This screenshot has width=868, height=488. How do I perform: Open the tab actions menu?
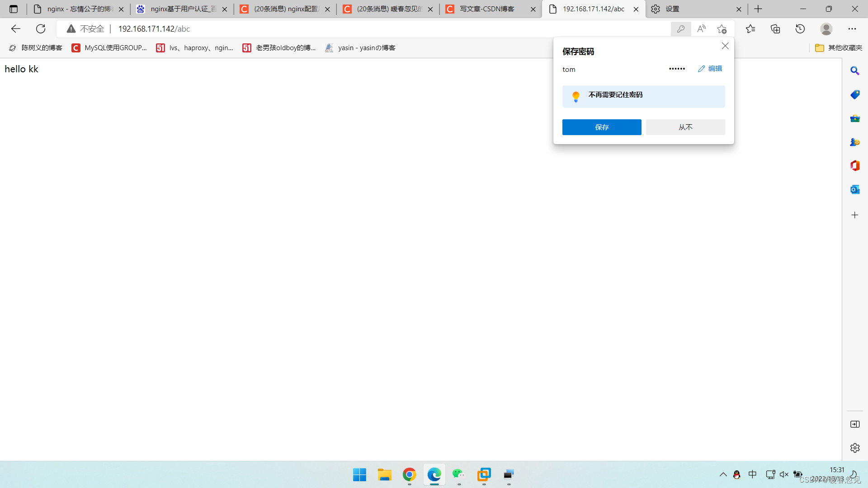tap(13, 9)
